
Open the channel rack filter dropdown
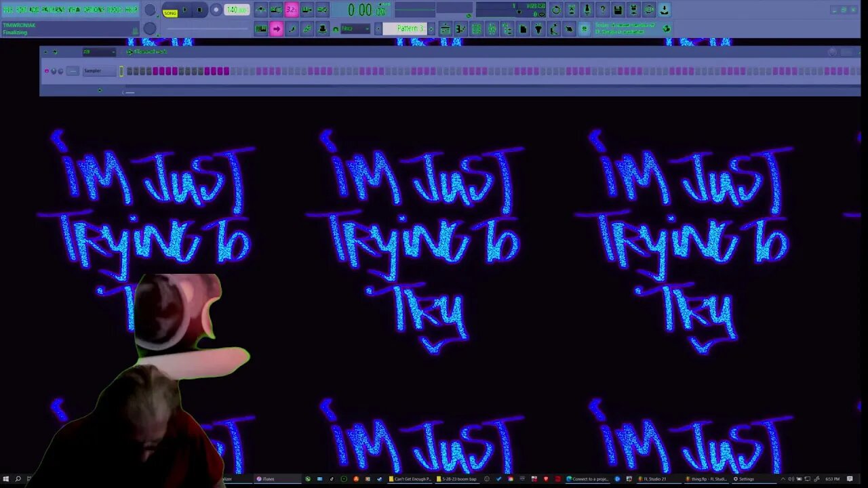pyautogui.click(x=99, y=52)
